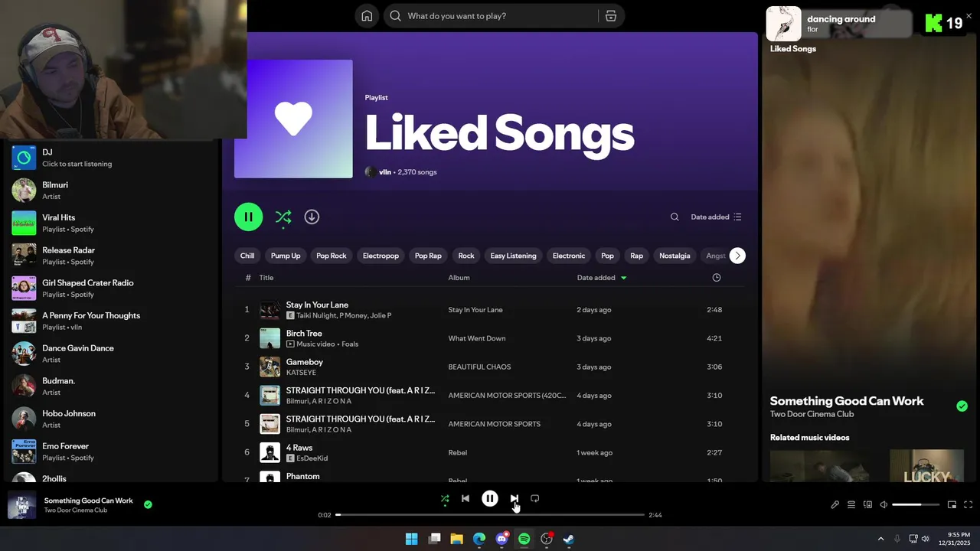Open album link BEAUTIFUL CHAOS

click(479, 367)
